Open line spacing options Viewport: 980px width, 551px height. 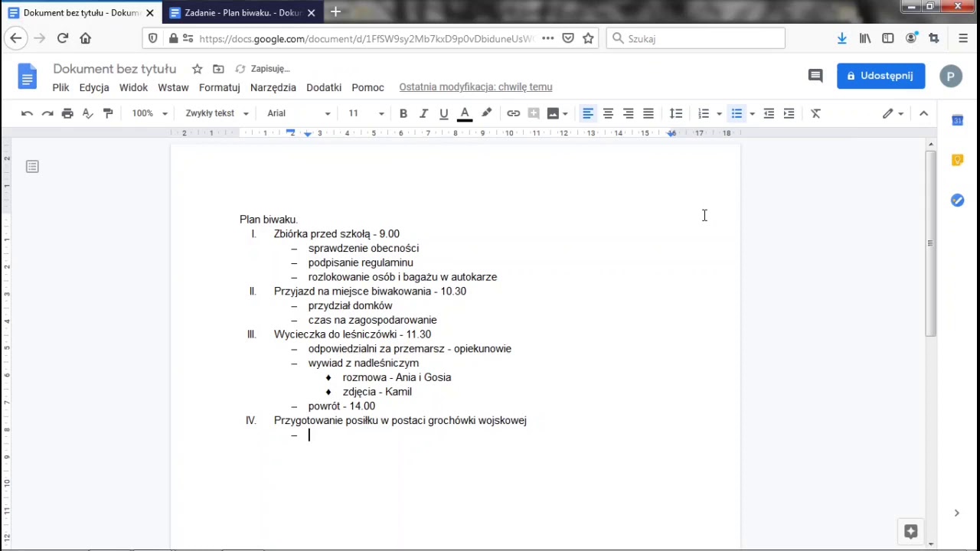[676, 113]
